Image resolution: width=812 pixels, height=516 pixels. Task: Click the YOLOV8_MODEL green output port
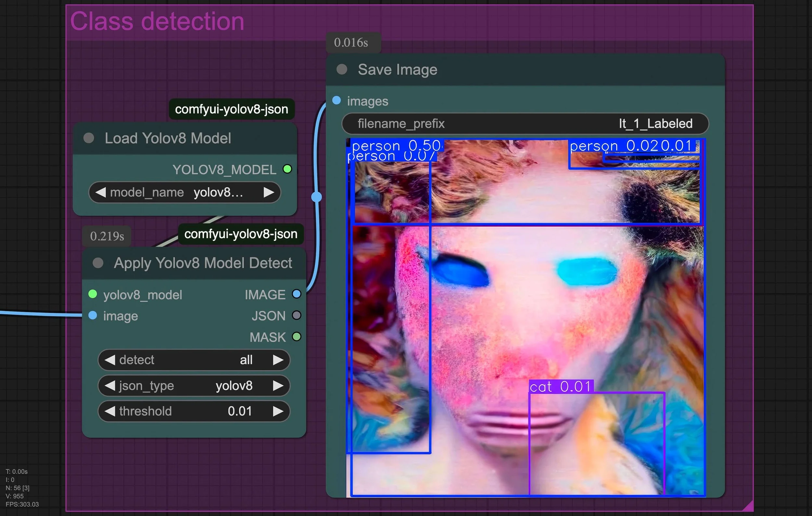tap(287, 169)
